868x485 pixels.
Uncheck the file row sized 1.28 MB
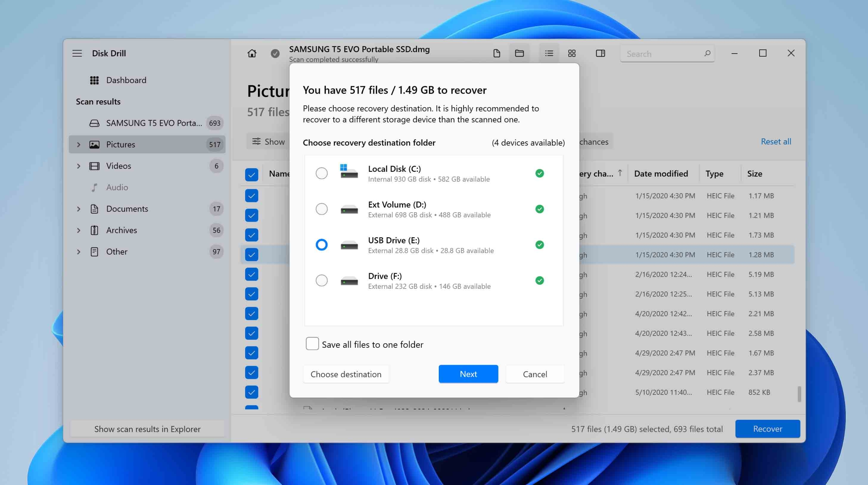[x=252, y=255]
